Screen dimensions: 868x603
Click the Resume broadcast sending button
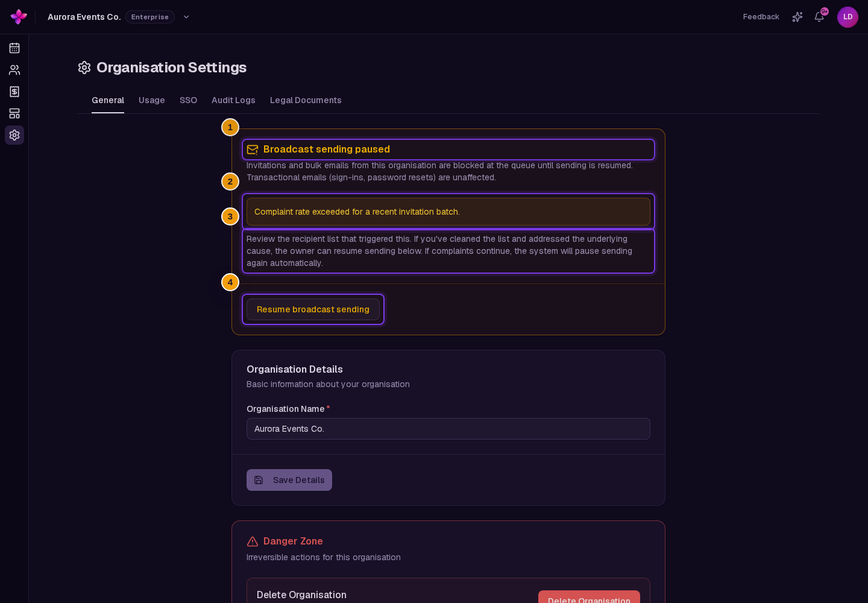313,309
